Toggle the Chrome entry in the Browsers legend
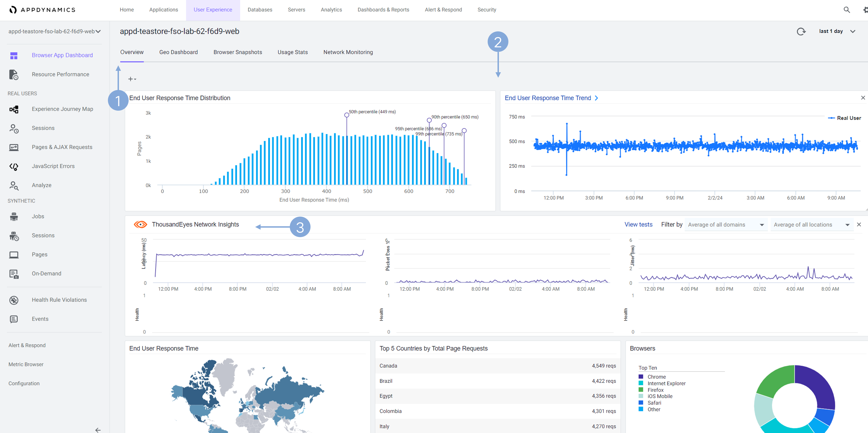 656,377
